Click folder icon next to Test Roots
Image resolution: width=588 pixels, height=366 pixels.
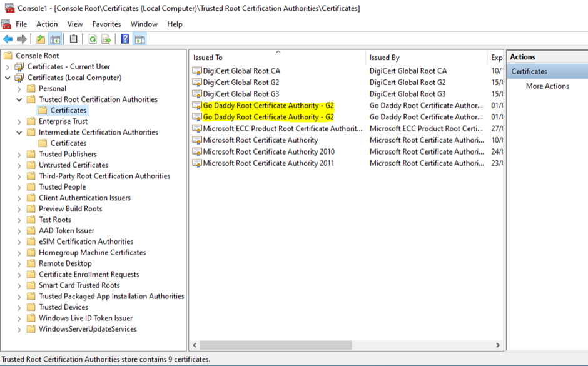click(x=31, y=220)
